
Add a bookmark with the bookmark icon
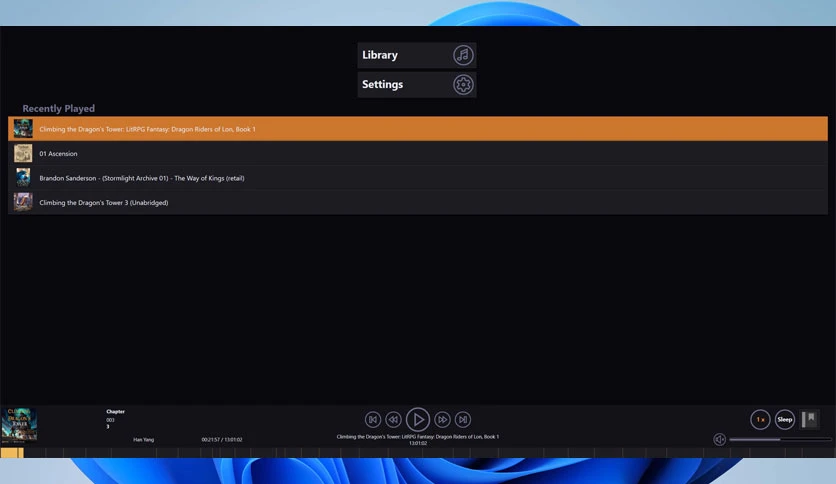point(809,419)
